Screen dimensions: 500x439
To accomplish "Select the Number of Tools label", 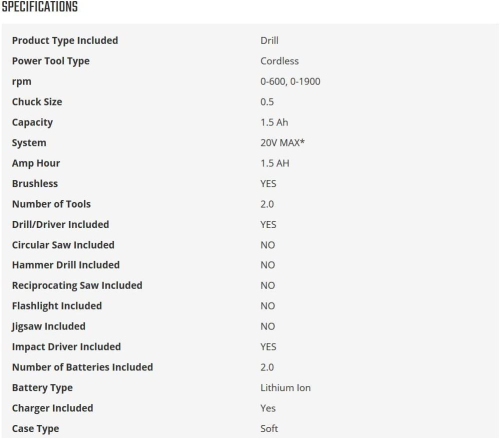I will coord(51,204).
